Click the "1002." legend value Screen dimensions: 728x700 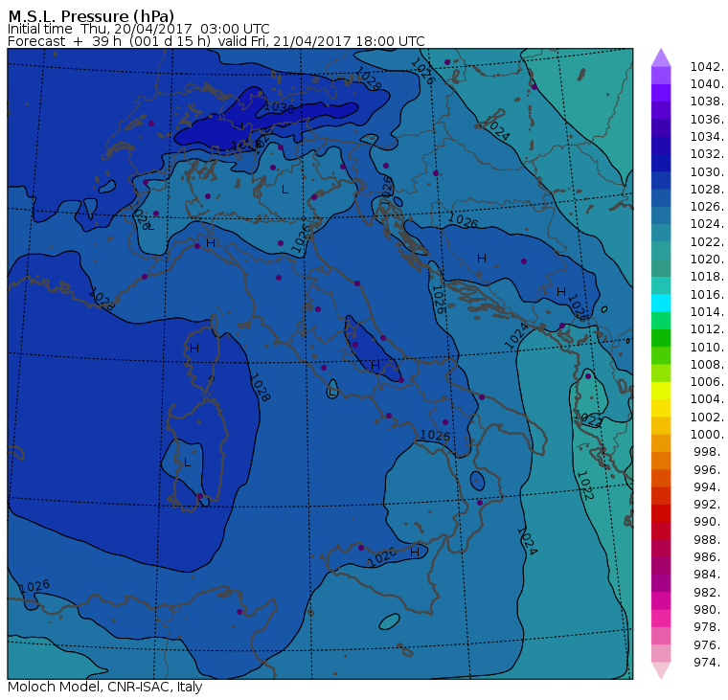(x=707, y=418)
